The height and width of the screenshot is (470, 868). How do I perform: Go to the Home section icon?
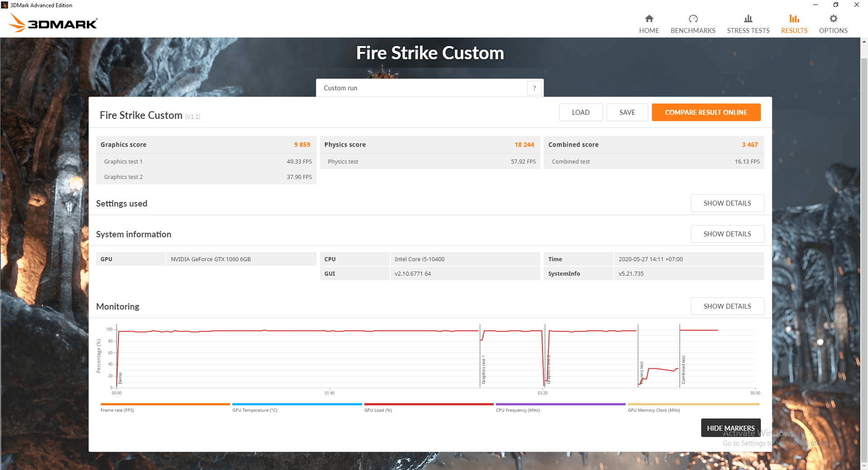(649, 19)
